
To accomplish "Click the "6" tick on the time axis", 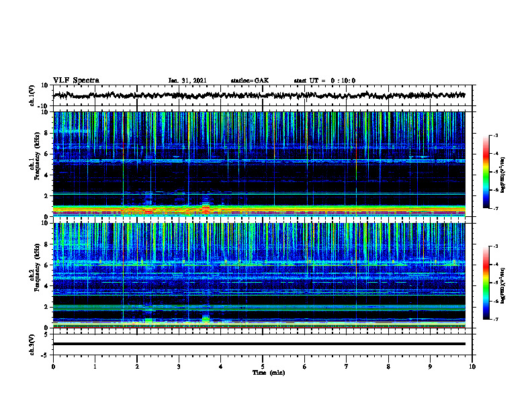I will [304, 367].
